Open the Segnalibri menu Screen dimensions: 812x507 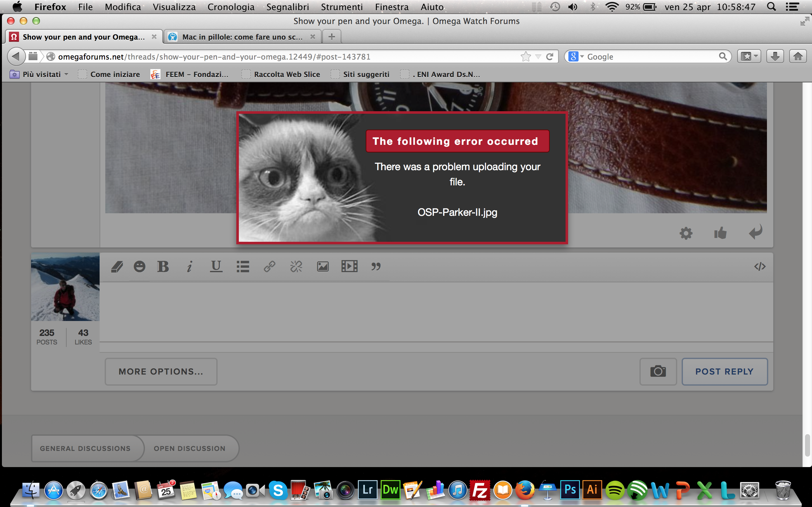287,7
